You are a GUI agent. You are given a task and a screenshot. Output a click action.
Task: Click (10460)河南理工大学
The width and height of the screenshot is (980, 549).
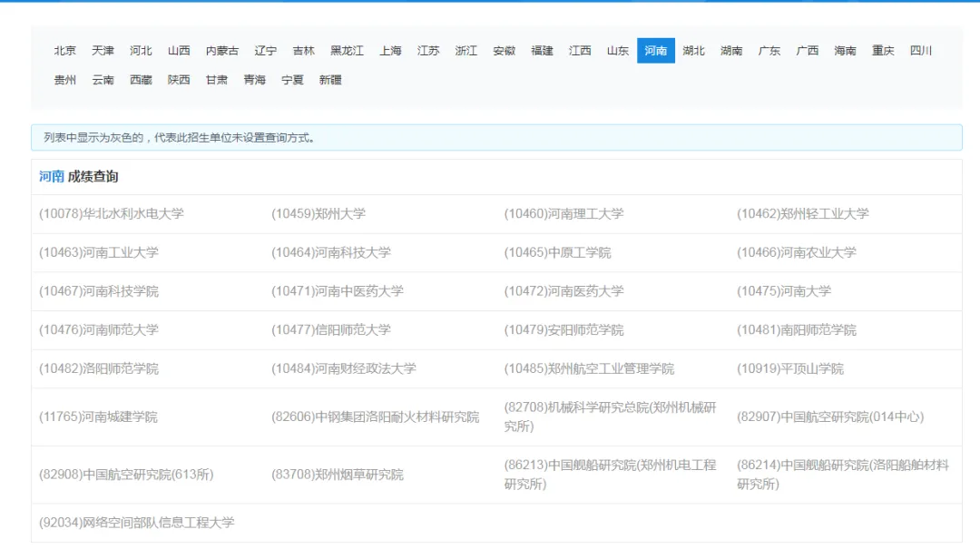(563, 214)
